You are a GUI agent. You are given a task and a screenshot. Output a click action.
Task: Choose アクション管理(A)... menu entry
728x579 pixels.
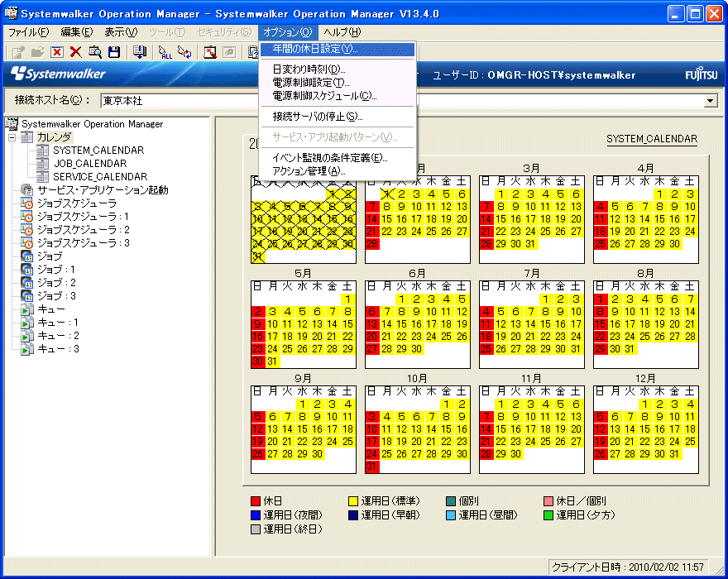(x=338, y=171)
